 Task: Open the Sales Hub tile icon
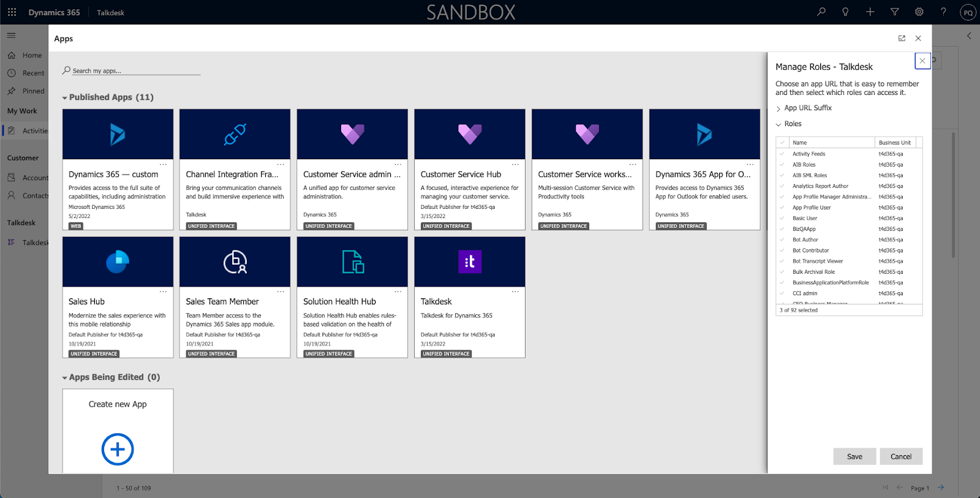click(x=118, y=262)
